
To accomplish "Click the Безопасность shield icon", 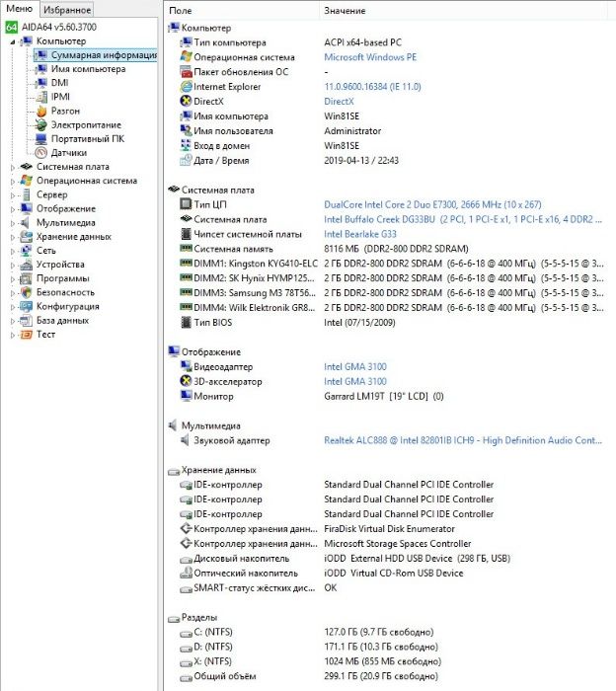I will (27, 292).
